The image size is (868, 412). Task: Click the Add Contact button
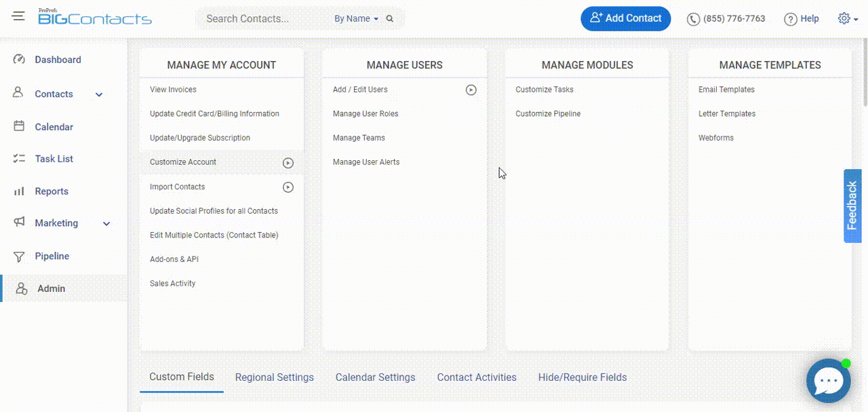coord(625,18)
